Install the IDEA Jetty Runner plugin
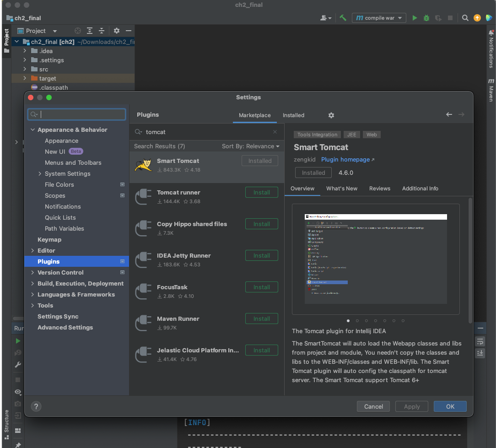Image resolution: width=496 pixels, height=448 pixels. point(262,256)
